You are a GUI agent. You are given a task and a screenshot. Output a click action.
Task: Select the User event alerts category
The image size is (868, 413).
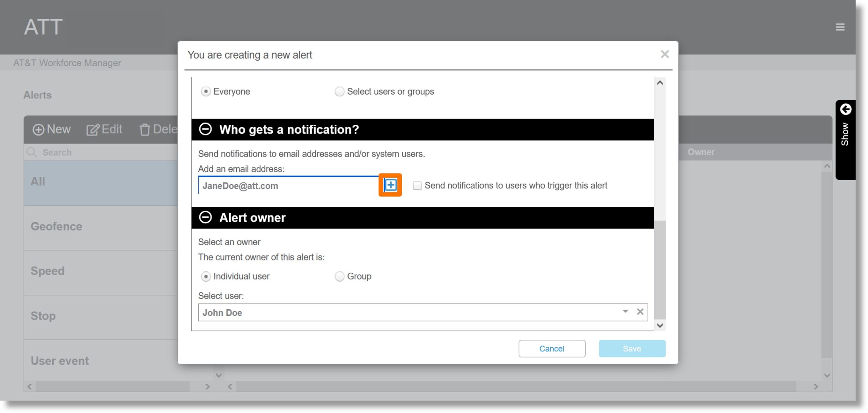[101, 360]
